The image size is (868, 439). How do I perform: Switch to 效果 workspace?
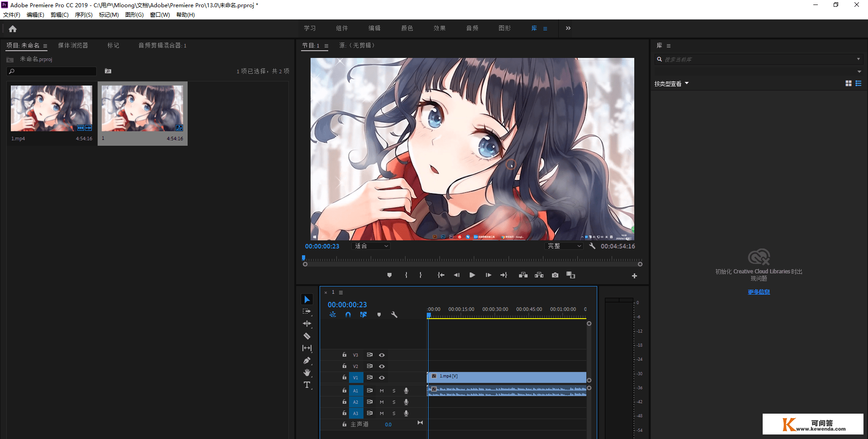pos(439,28)
